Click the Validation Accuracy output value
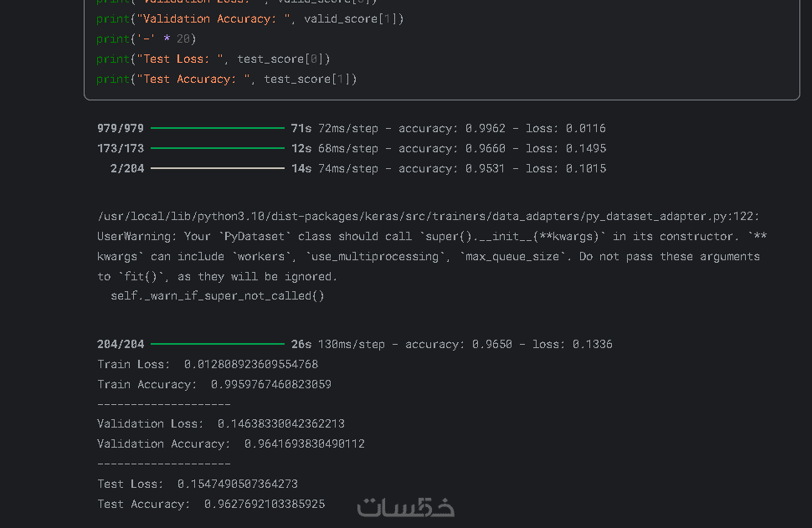 305,443
